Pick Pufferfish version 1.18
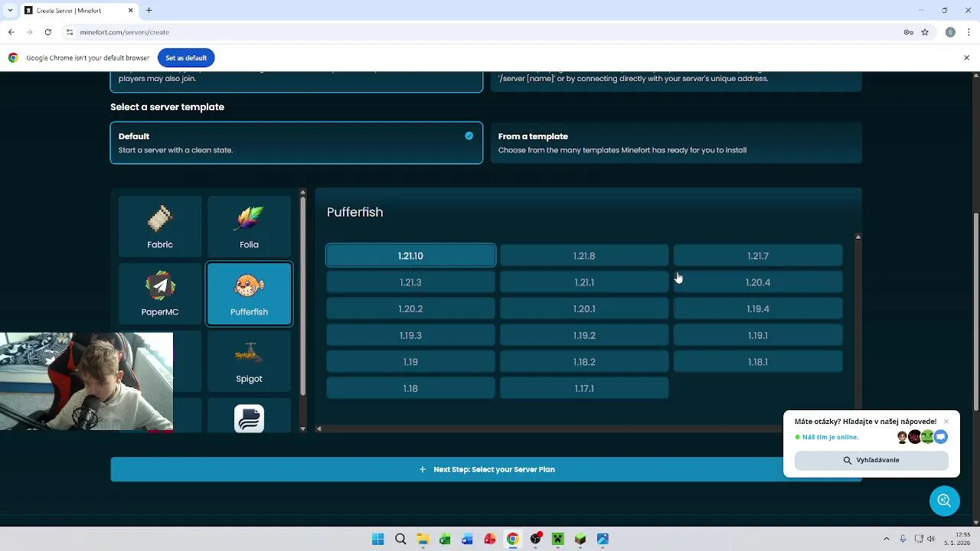The width and height of the screenshot is (980, 551). [x=410, y=389]
